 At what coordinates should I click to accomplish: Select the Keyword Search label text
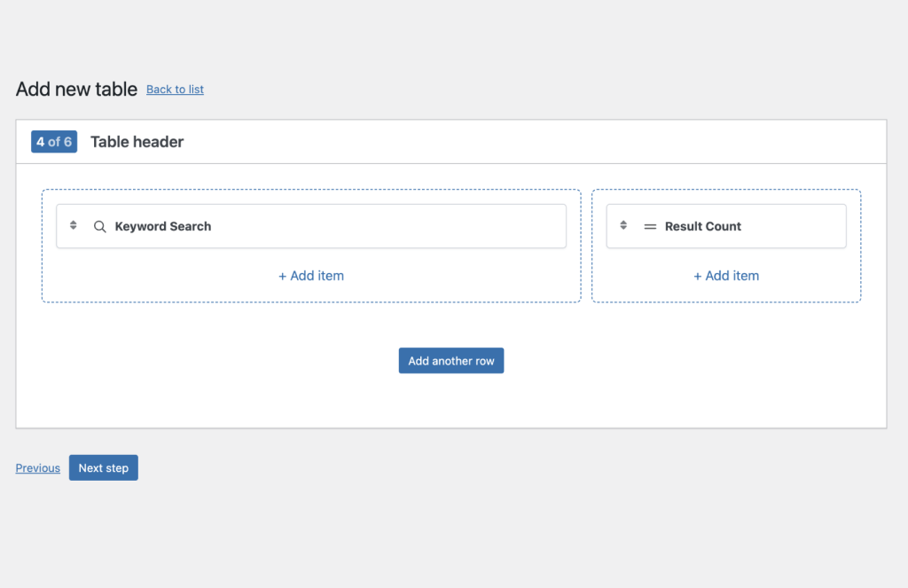[163, 226]
